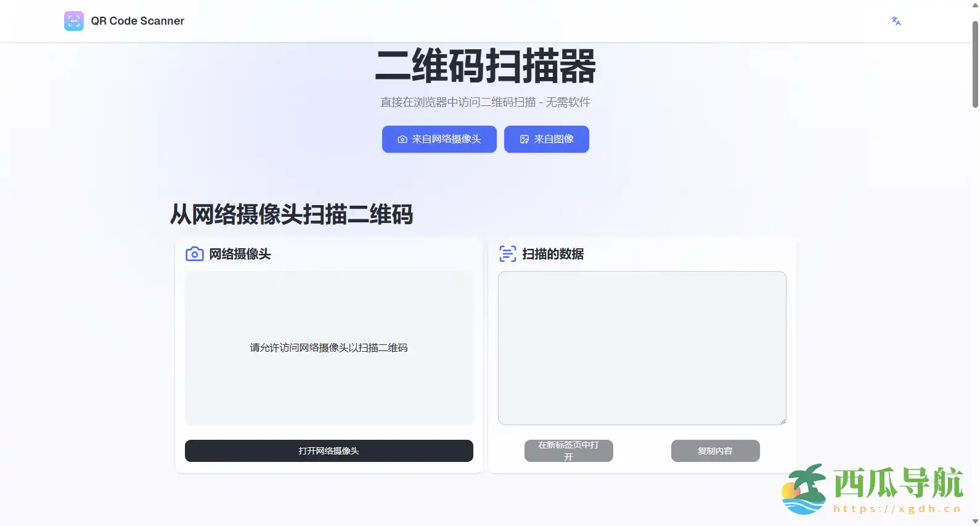The height and width of the screenshot is (526, 980).
Task: Switch to 来自网络摄像头 scan mode
Action: click(x=439, y=139)
